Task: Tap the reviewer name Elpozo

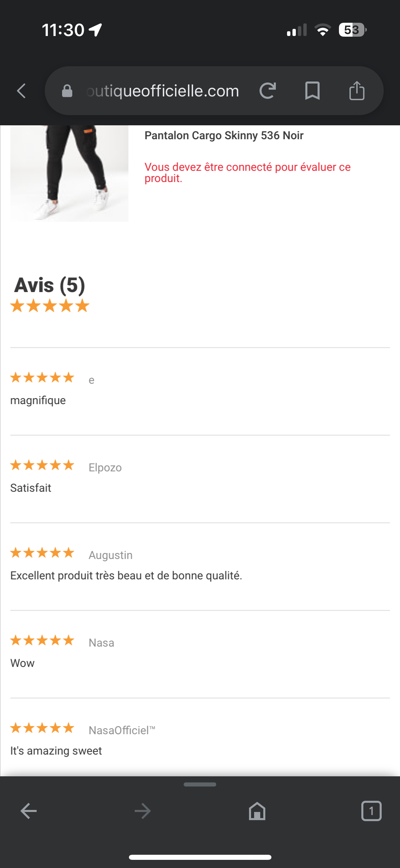Action: [105, 468]
